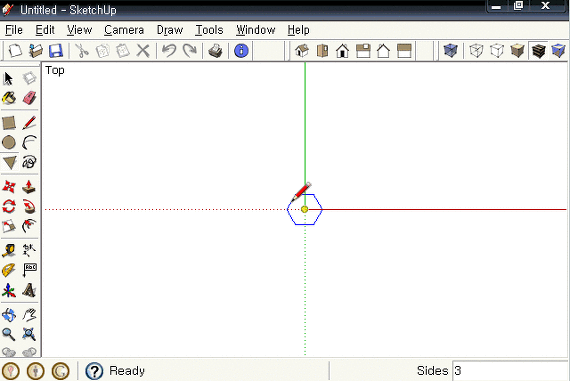Undo the last action
The width and height of the screenshot is (570, 381).
169,51
